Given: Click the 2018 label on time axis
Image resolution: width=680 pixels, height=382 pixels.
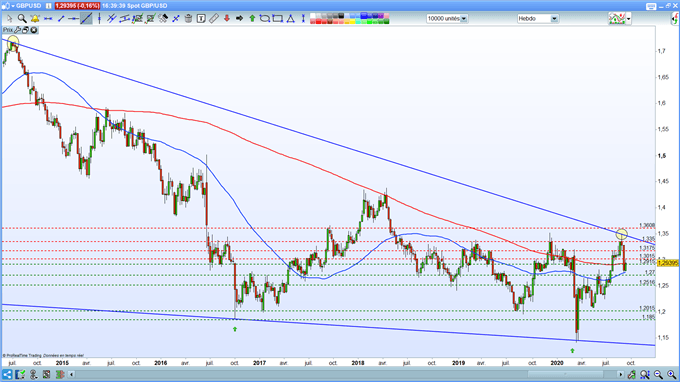Looking at the screenshot, I should [358, 363].
